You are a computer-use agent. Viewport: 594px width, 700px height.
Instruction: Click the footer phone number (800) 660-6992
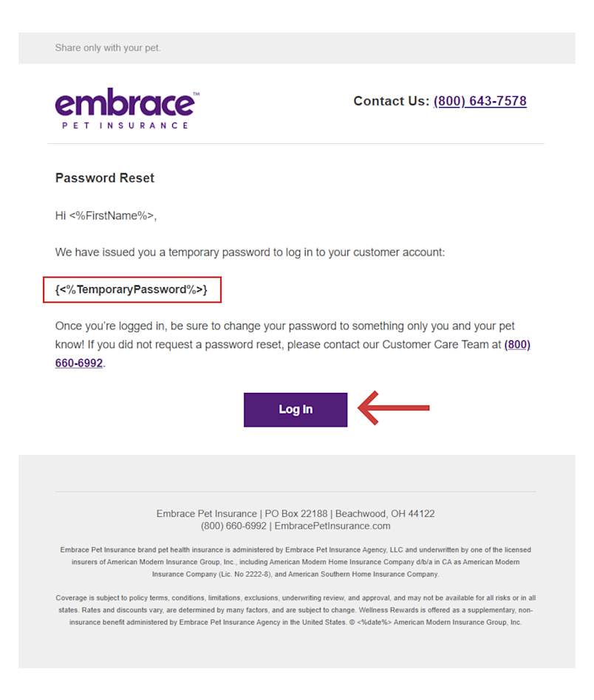pos(228,526)
